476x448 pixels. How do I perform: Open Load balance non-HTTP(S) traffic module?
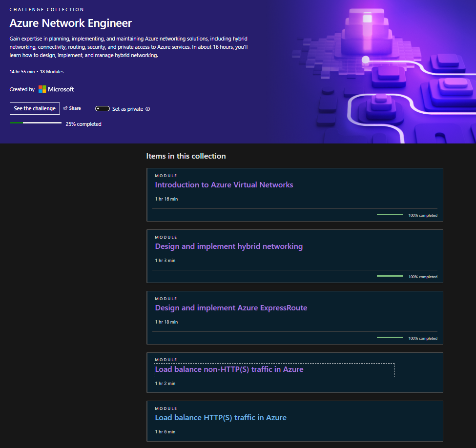pyautogui.click(x=229, y=369)
